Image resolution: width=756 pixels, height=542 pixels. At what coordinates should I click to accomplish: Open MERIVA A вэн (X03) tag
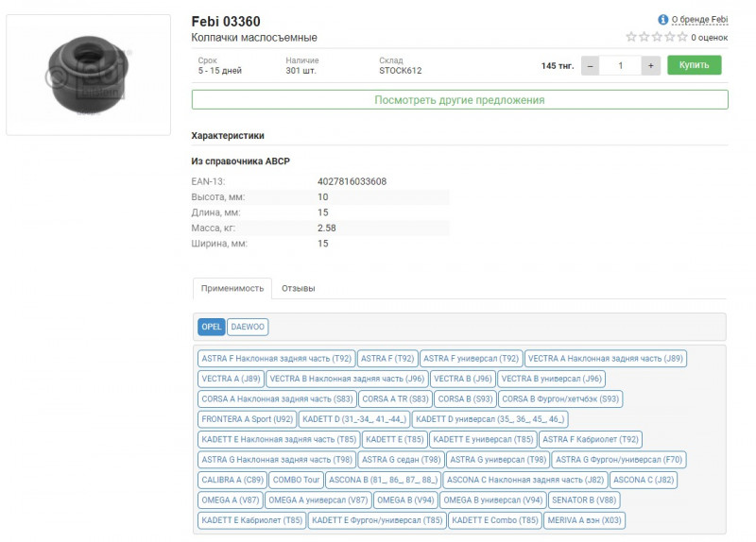pyautogui.click(x=584, y=520)
